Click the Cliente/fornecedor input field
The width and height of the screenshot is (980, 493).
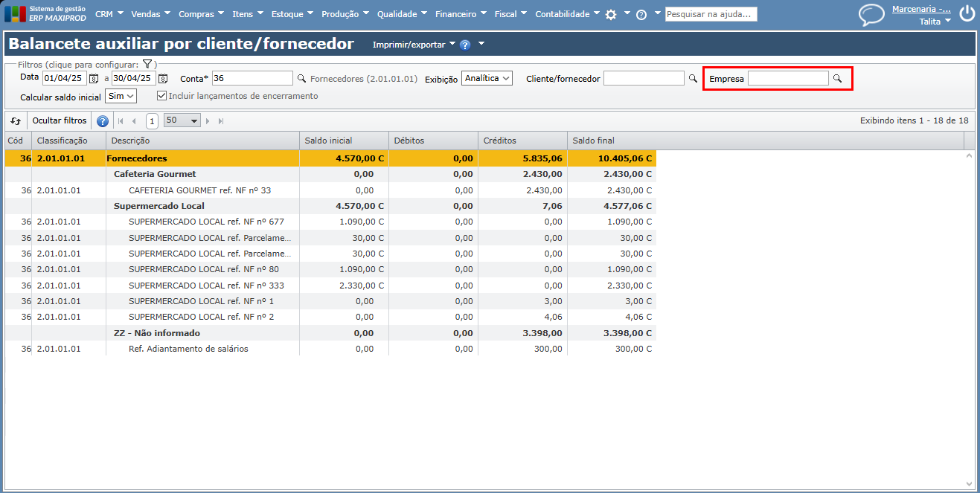[644, 78]
